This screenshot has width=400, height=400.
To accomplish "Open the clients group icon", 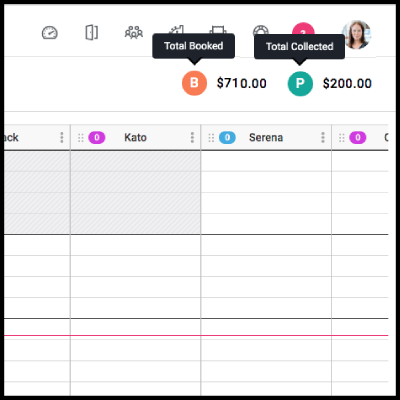I will pos(134,33).
